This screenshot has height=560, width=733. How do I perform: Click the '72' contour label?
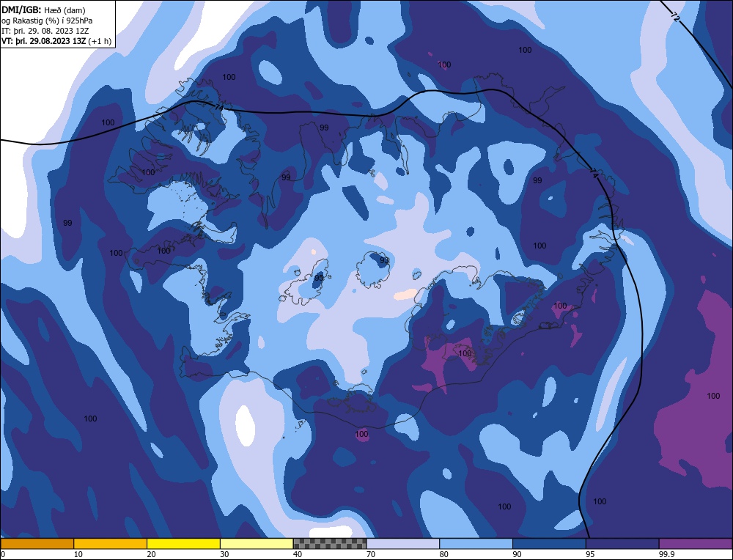674,18
